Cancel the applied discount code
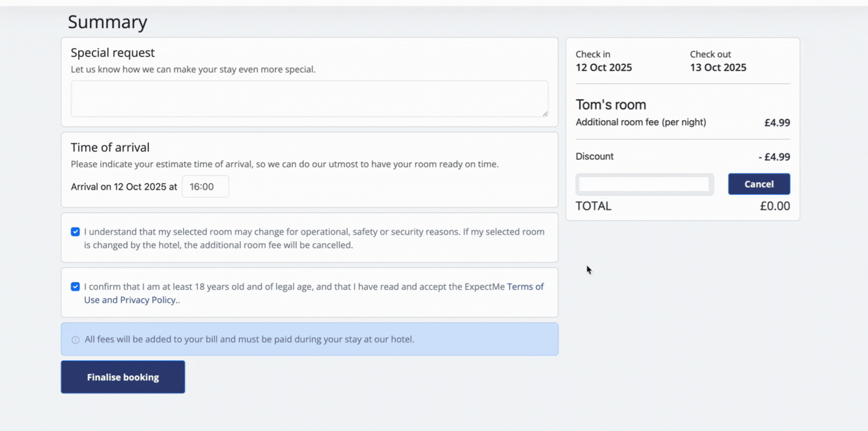This screenshot has height=431, width=868. [758, 184]
